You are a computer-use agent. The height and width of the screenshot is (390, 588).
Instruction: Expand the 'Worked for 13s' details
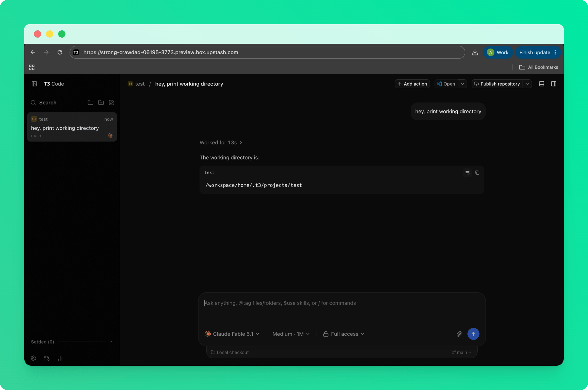[221, 143]
